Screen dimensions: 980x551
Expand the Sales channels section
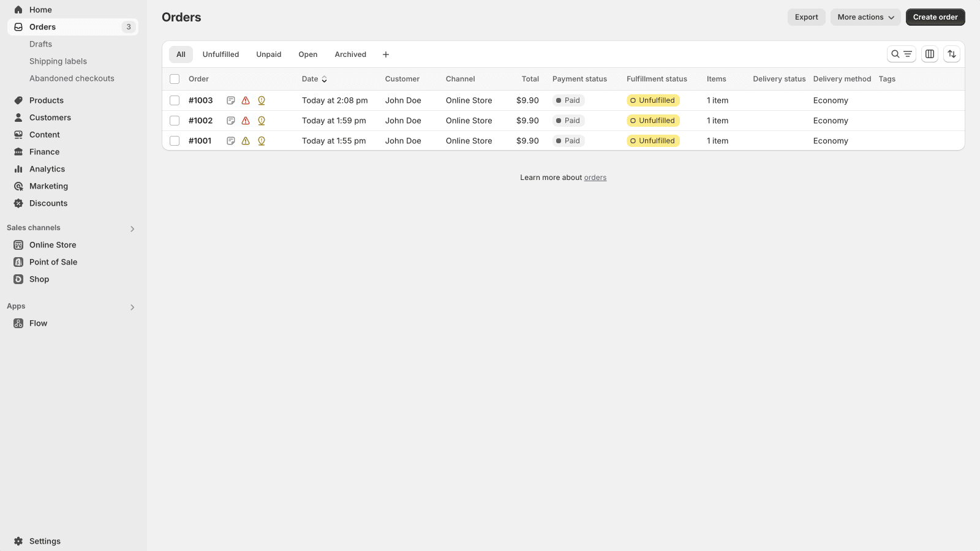132,228
